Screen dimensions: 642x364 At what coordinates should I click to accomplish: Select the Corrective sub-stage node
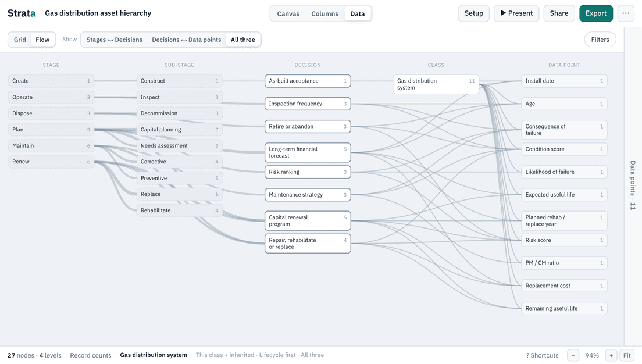tap(179, 162)
